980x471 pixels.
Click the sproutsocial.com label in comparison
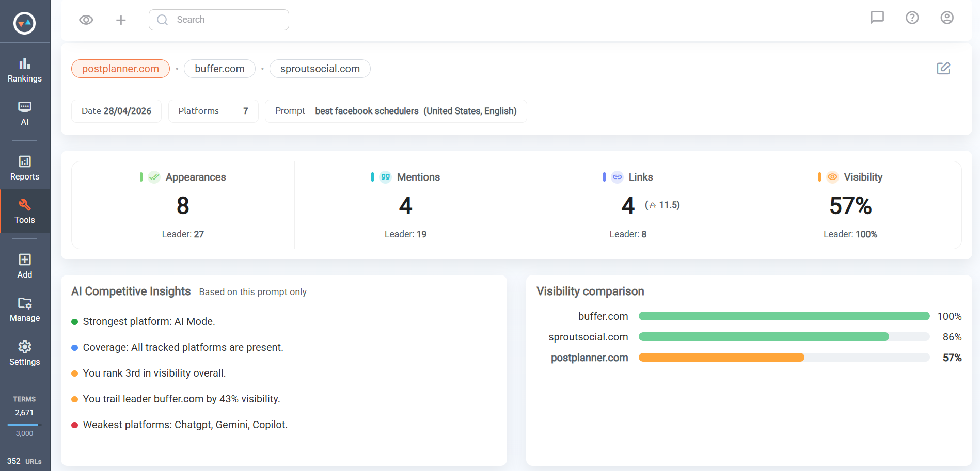click(588, 337)
